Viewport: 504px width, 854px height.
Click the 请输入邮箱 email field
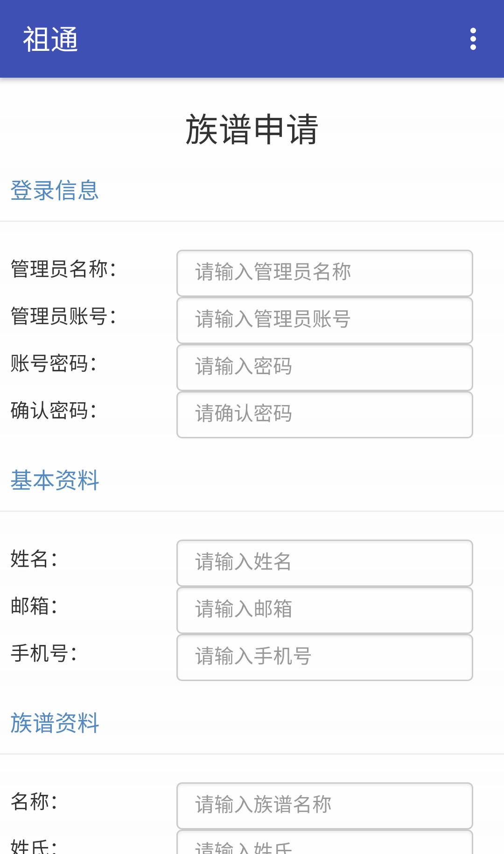pyautogui.click(x=324, y=610)
